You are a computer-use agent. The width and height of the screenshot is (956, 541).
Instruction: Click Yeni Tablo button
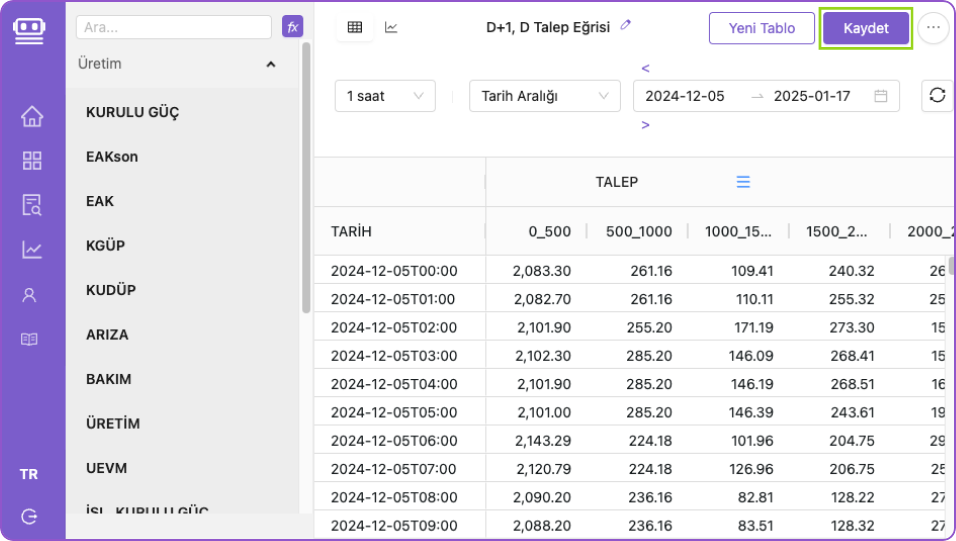coord(762,28)
